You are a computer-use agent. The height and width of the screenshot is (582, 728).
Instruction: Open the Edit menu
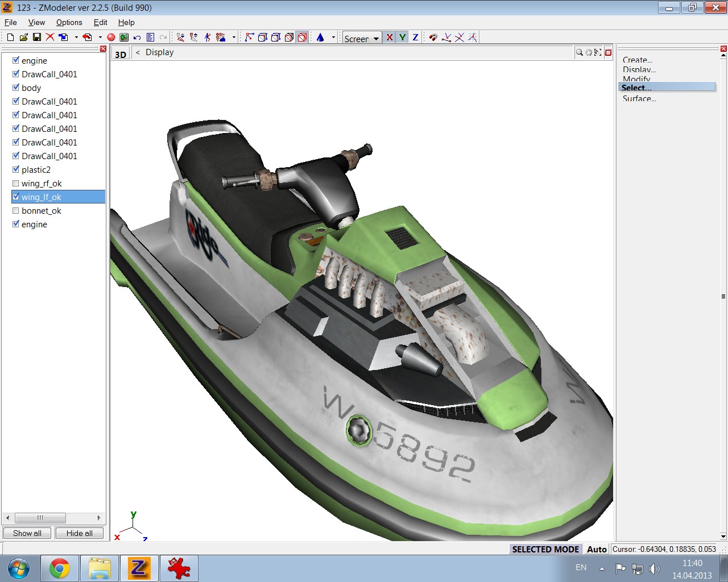pos(100,22)
